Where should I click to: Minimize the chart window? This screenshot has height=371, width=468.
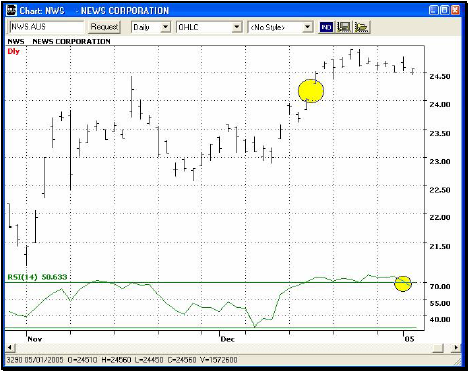pyautogui.click(x=433, y=10)
